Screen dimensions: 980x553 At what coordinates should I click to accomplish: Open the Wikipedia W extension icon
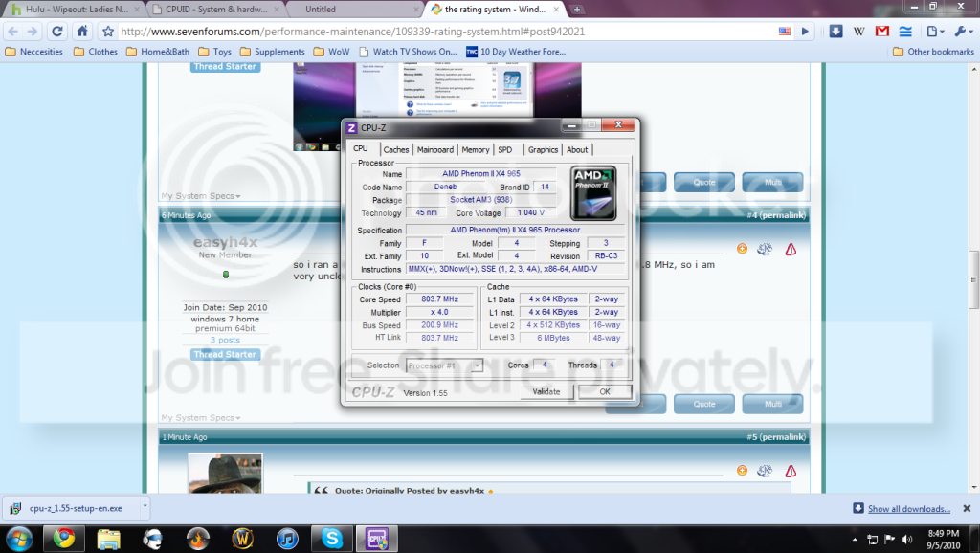point(858,32)
